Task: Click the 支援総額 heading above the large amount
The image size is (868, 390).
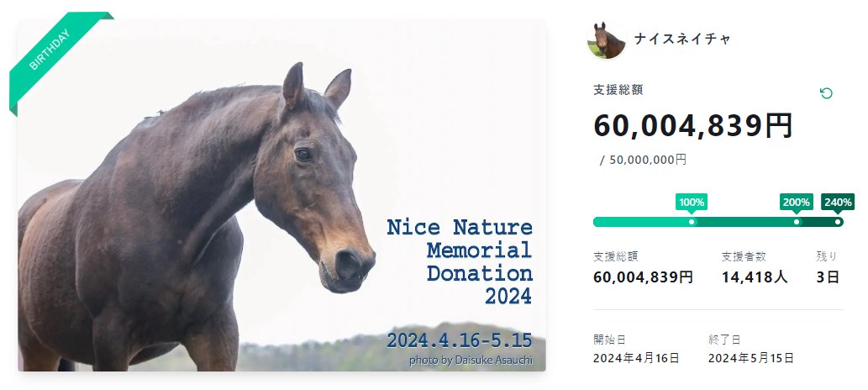Action: click(x=618, y=90)
